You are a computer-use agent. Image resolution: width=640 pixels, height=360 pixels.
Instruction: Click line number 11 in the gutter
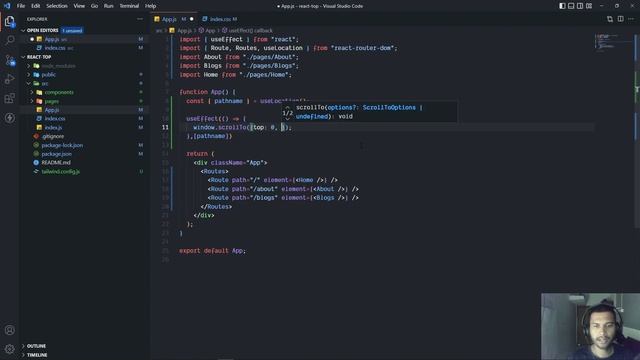point(165,127)
